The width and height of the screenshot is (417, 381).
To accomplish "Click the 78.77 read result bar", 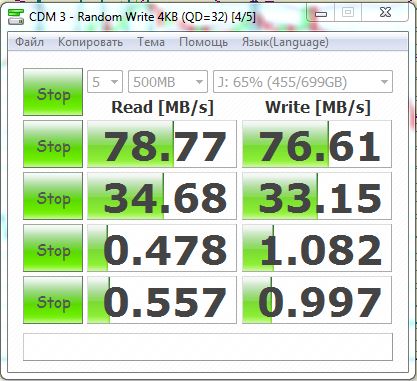I will pyautogui.click(x=162, y=144).
